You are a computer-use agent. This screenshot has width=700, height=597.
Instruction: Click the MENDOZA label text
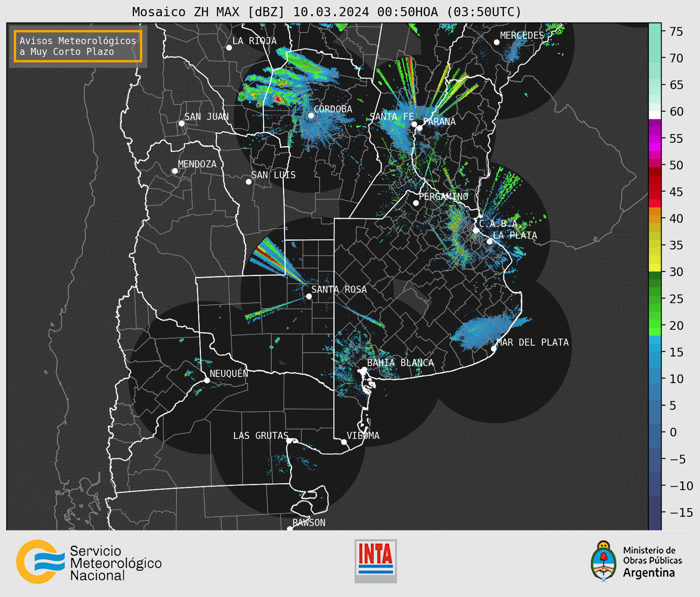tap(197, 164)
